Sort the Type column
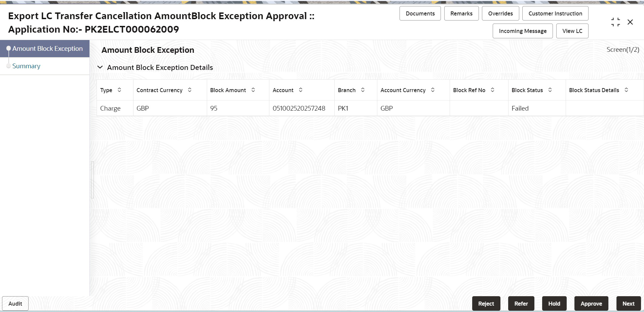The image size is (644, 312). point(119,90)
